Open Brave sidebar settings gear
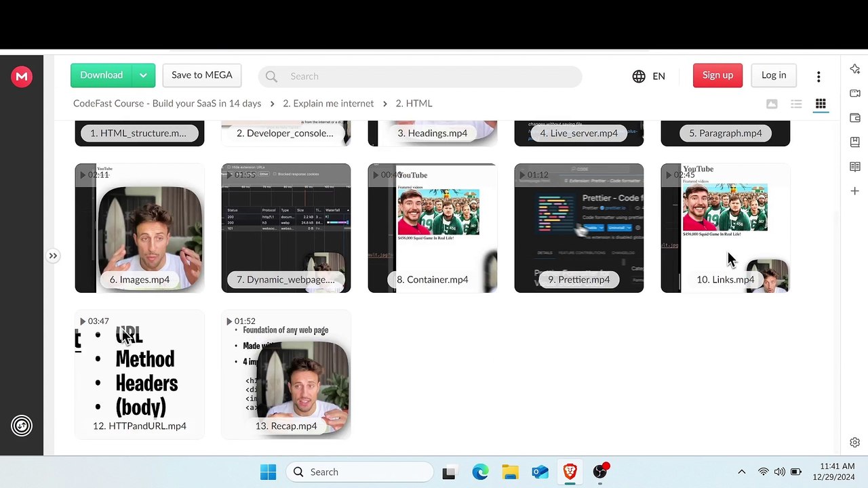 pyautogui.click(x=855, y=443)
